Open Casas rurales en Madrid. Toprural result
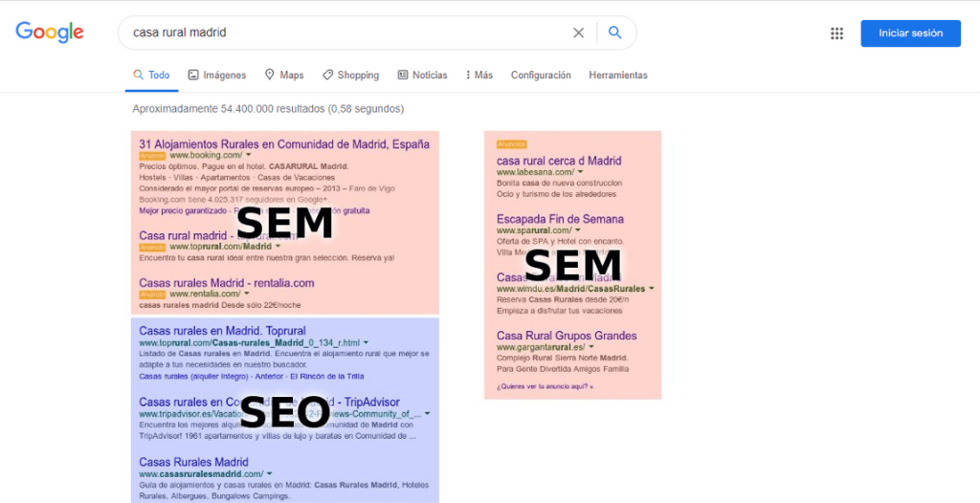 click(x=222, y=331)
